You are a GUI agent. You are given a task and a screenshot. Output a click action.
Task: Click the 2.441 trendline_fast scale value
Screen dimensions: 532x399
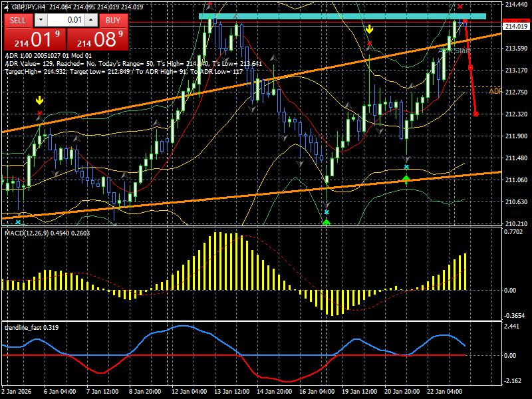click(512, 327)
